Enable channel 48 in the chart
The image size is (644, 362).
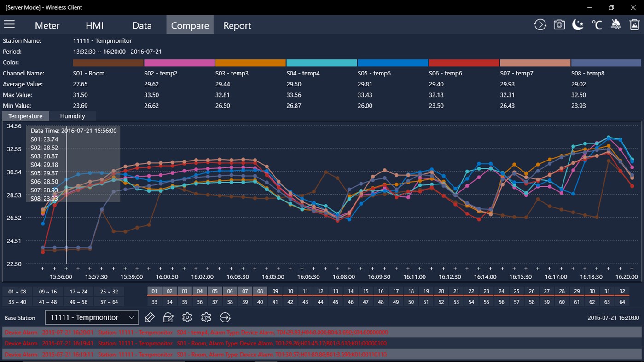point(381,302)
